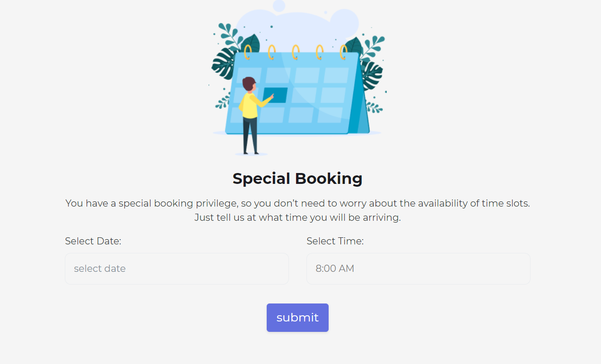Click the "Just tell us" arrival time sentence
Screen dimensions: 601x364
click(x=297, y=218)
